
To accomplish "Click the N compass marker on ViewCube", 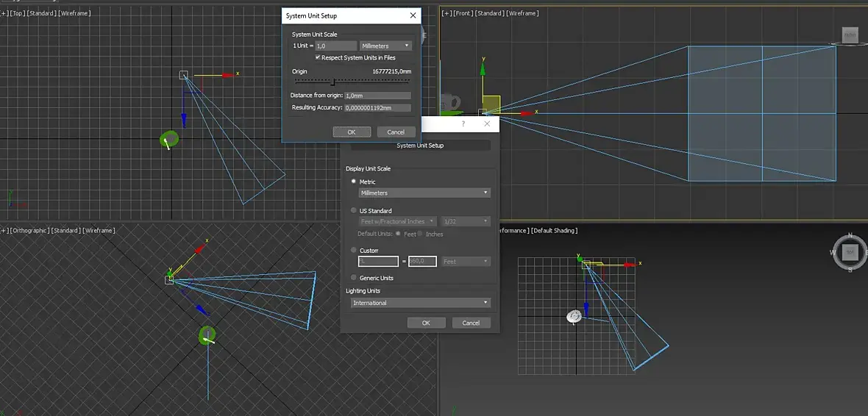I will click(x=851, y=237).
